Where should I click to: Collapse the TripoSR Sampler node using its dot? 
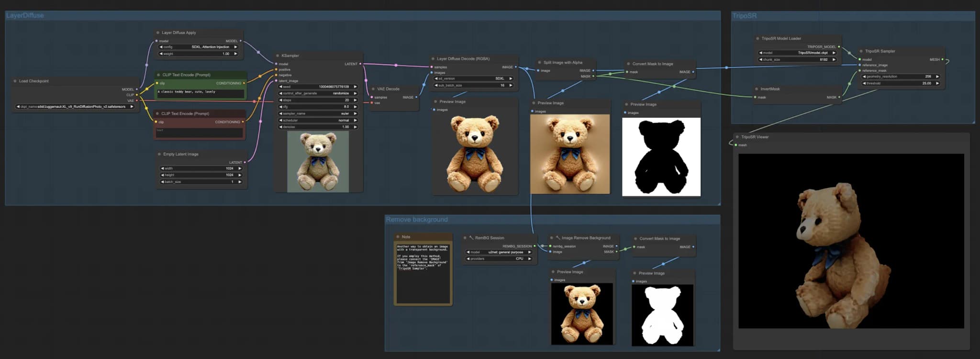(x=861, y=51)
